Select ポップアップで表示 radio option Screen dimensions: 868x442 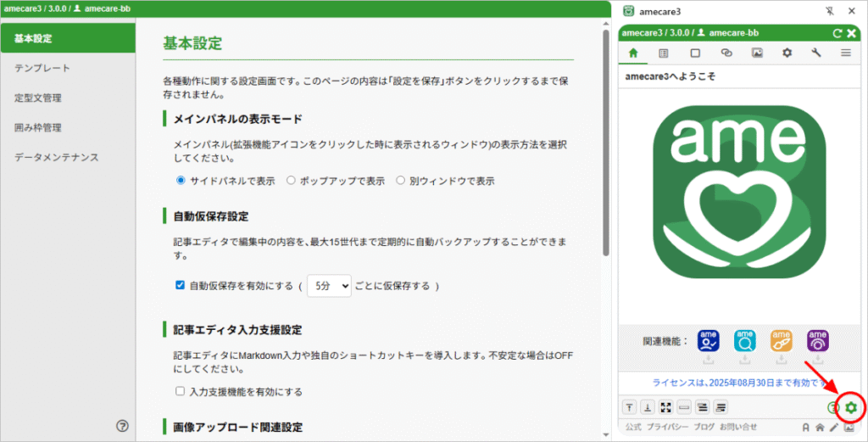point(291,181)
